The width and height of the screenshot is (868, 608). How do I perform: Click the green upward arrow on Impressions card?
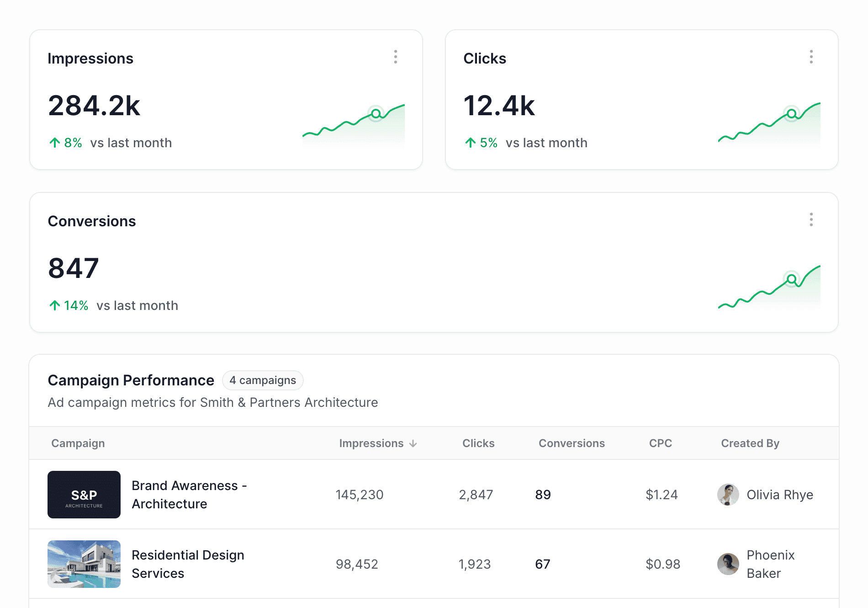[54, 142]
